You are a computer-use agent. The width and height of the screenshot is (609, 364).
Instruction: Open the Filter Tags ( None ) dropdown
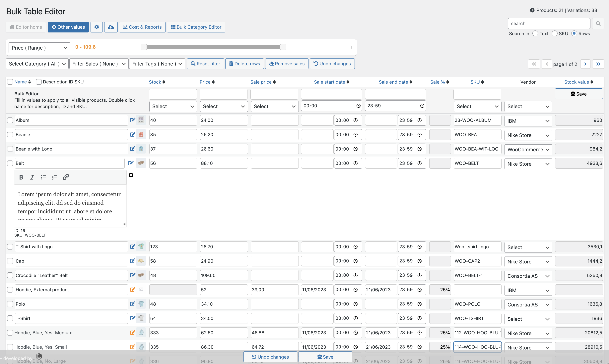(157, 64)
